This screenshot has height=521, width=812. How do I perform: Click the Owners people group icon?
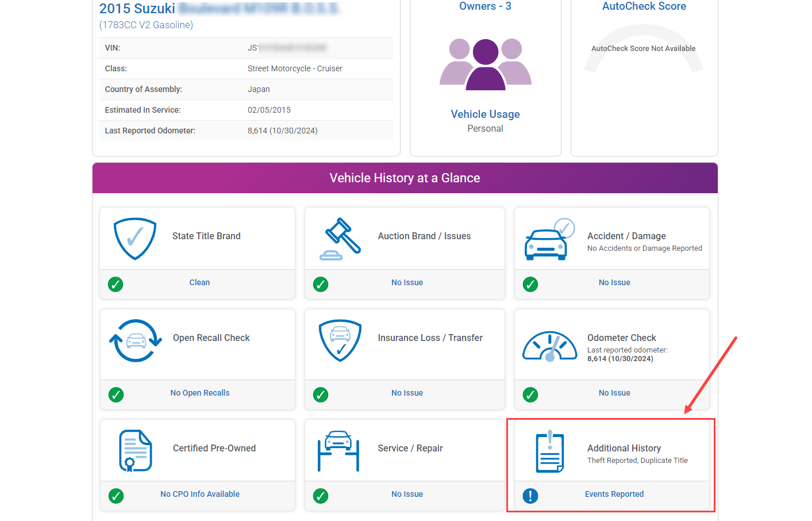click(486, 64)
